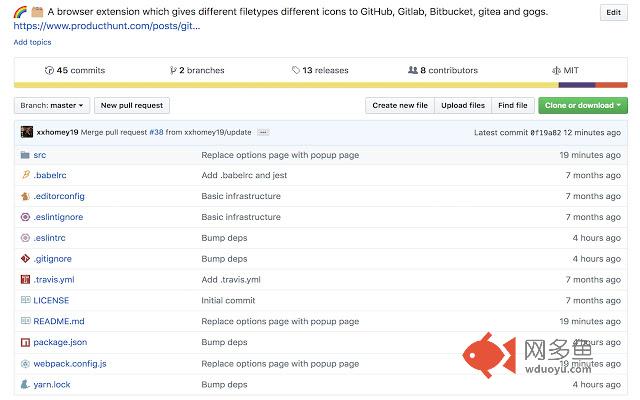
Task: Click .editorconfig's 'Basic infrastructure' commit message
Action: (241, 196)
